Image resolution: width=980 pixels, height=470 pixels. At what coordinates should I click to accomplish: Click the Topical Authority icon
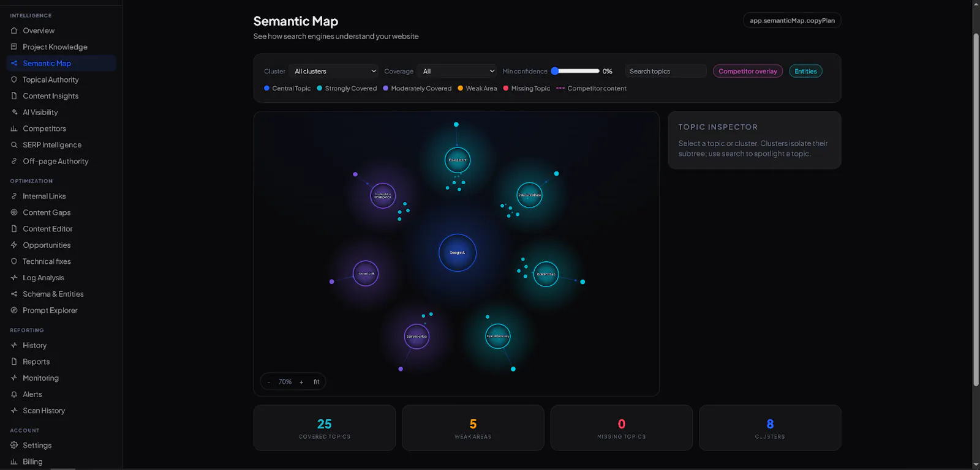(14, 80)
